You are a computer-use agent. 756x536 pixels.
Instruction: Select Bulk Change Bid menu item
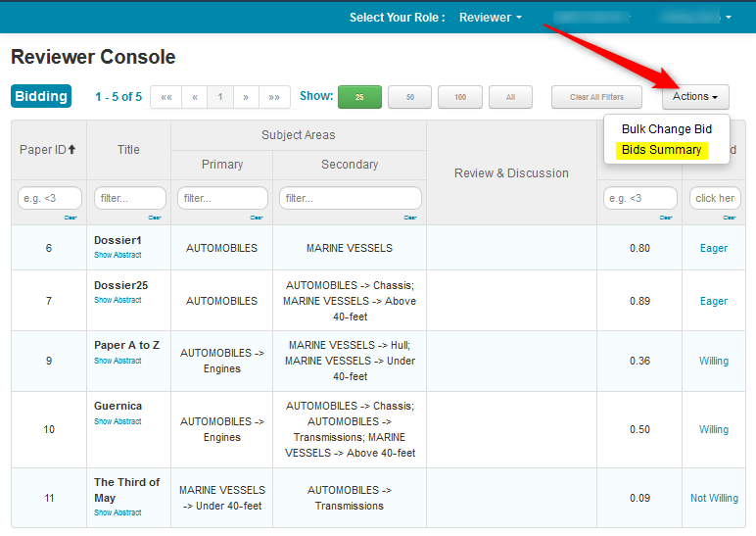tap(666, 129)
